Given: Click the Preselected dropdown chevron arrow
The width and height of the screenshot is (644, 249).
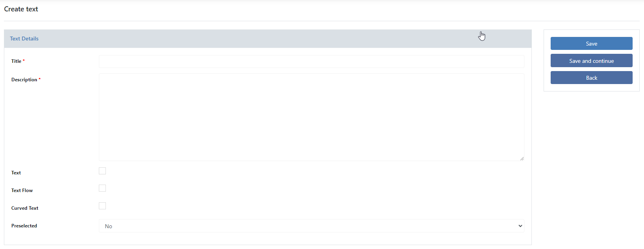Looking at the screenshot, I should click(x=520, y=226).
